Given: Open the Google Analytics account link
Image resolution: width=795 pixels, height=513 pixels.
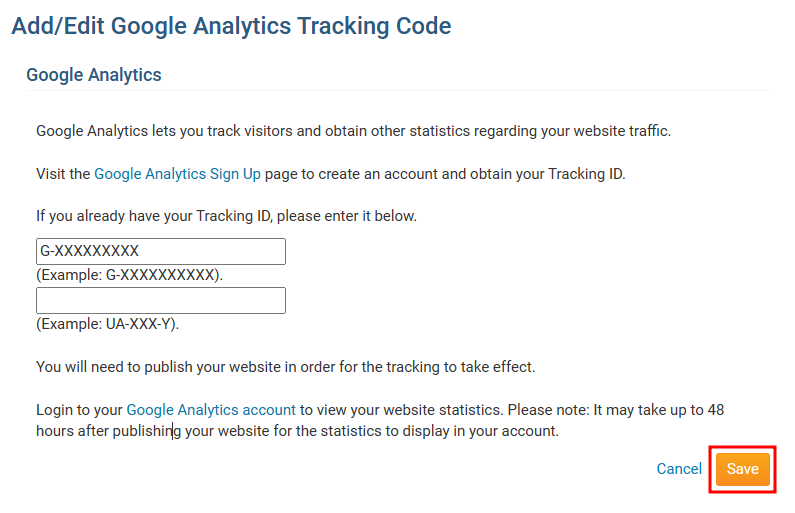Looking at the screenshot, I should 211,410.
